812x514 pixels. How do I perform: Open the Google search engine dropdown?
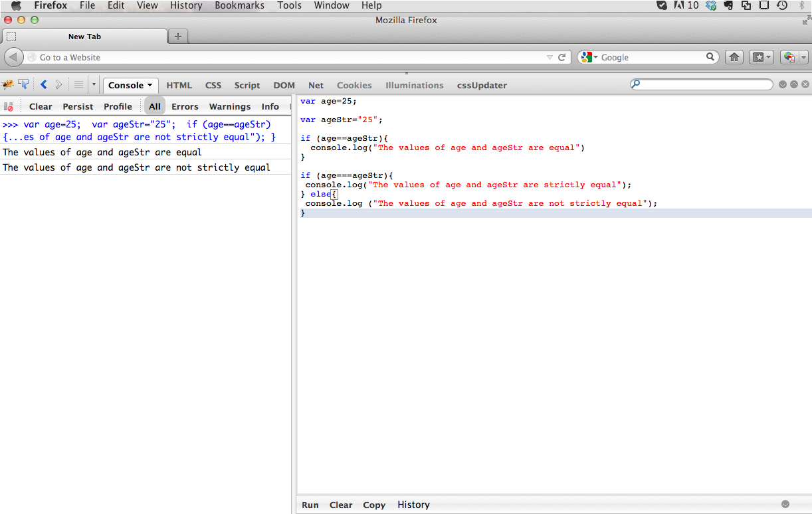pyautogui.click(x=589, y=57)
